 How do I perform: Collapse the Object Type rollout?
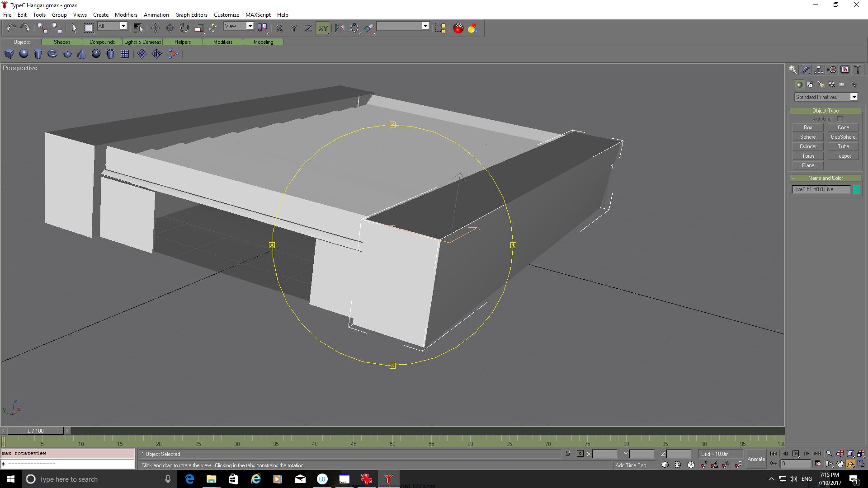click(825, 111)
